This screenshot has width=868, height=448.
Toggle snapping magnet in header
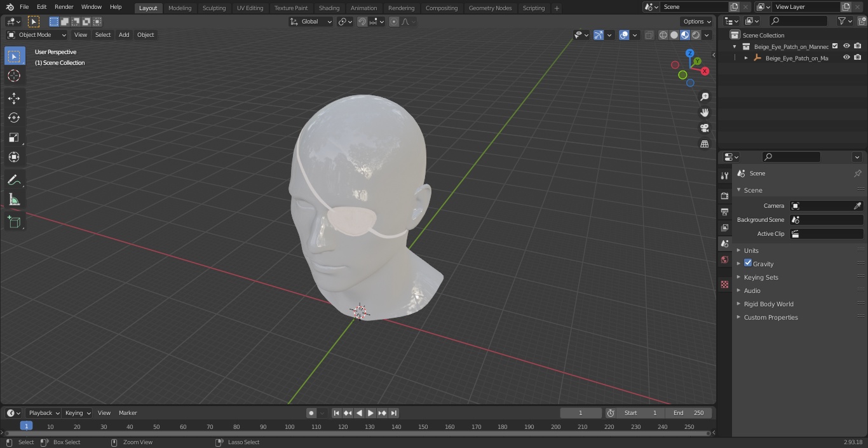[x=362, y=22]
